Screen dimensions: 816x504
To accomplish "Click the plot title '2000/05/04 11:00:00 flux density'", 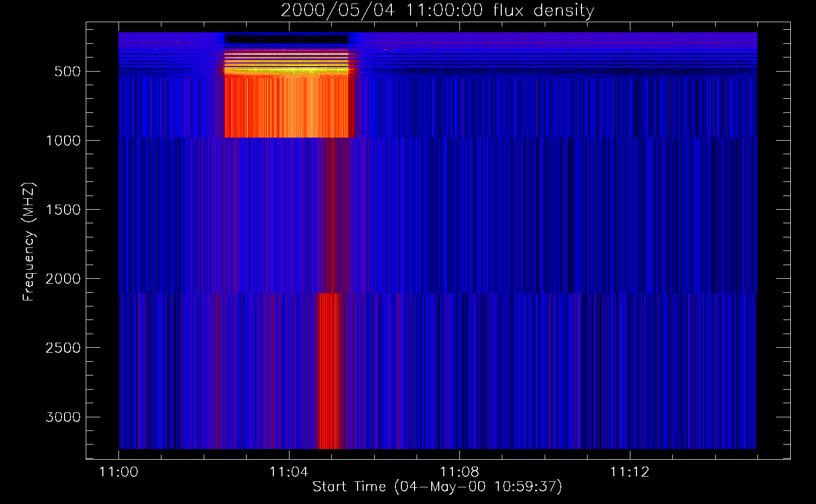I will pos(437,10).
